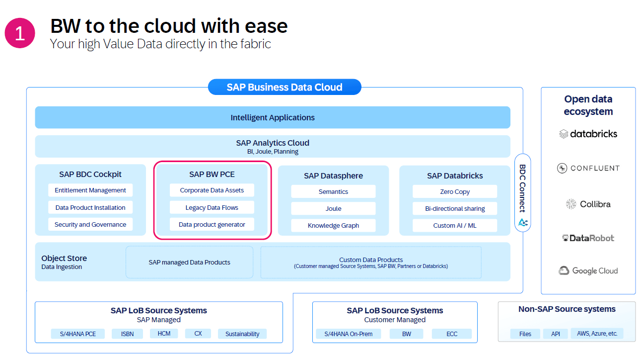
Task: Select Entitlement Management in SAP BDC Cockpit
Action: click(x=90, y=190)
